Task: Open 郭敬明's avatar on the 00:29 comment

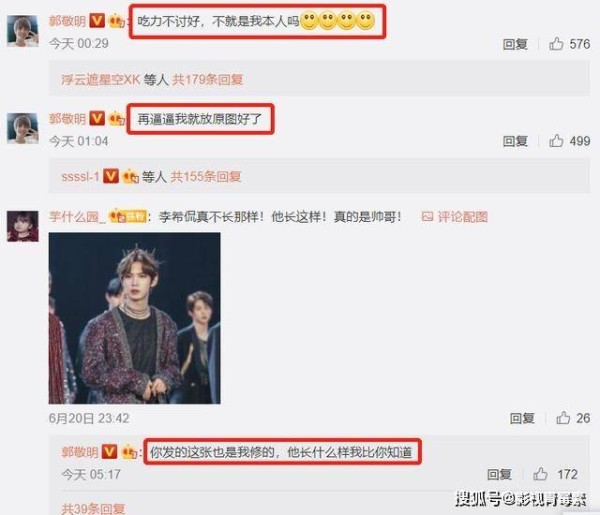Action: click(23, 31)
